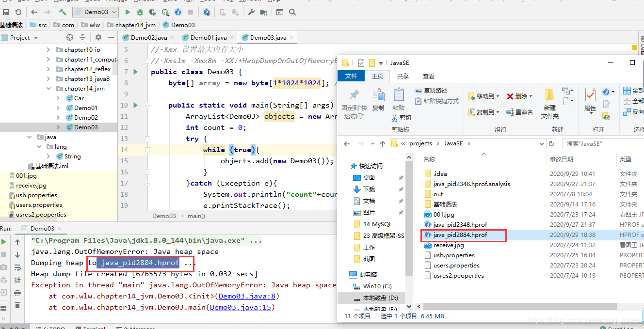Open the 共享 tab in Explorer ribbon
This screenshot has width=644, height=329.
[x=402, y=76]
